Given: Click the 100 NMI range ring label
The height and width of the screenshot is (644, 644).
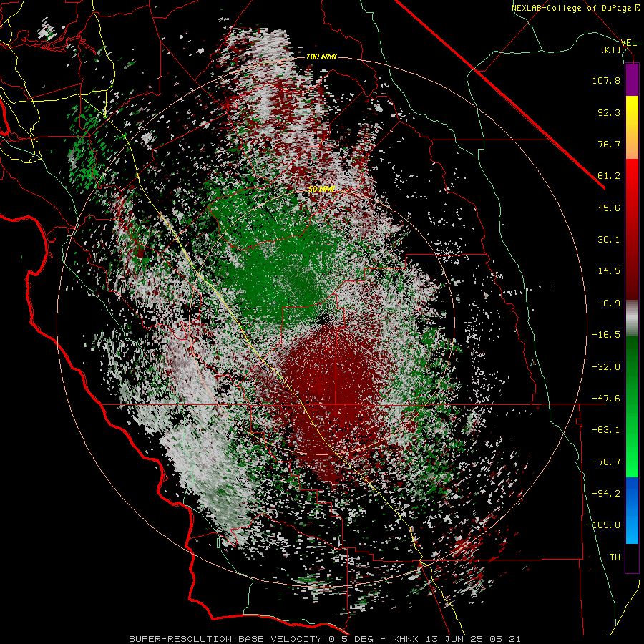Looking at the screenshot, I should tap(321, 57).
